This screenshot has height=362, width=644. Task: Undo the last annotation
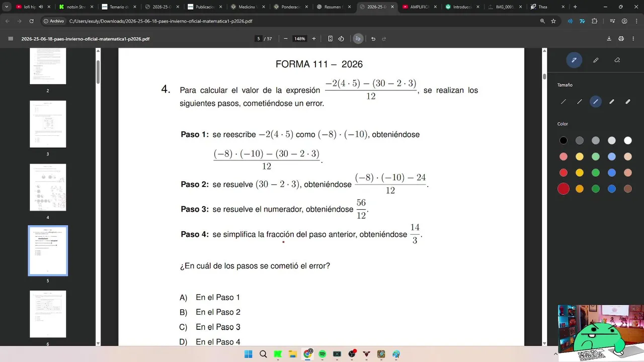click(x=373, y=39)
